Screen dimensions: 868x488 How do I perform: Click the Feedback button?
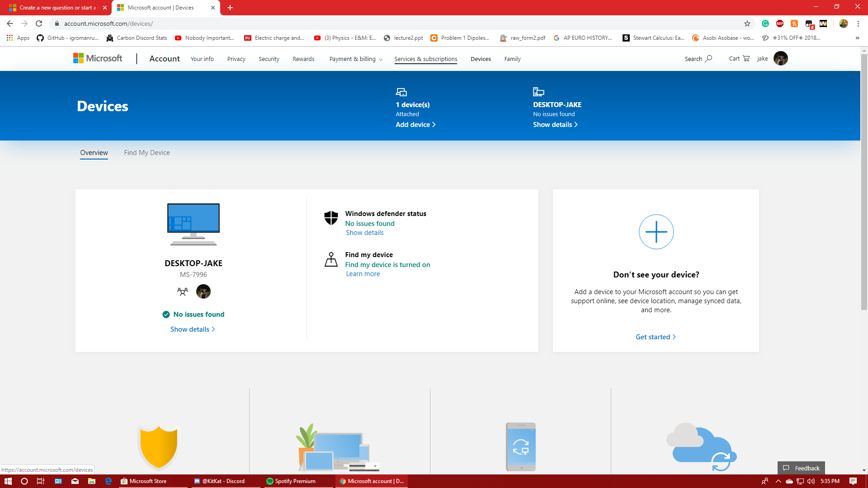pos(801,468)
